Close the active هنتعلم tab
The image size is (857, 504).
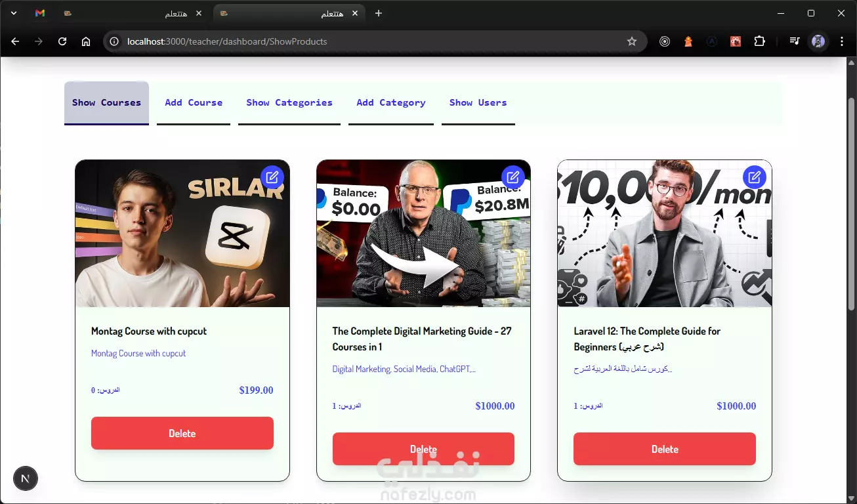coord(355,13)
